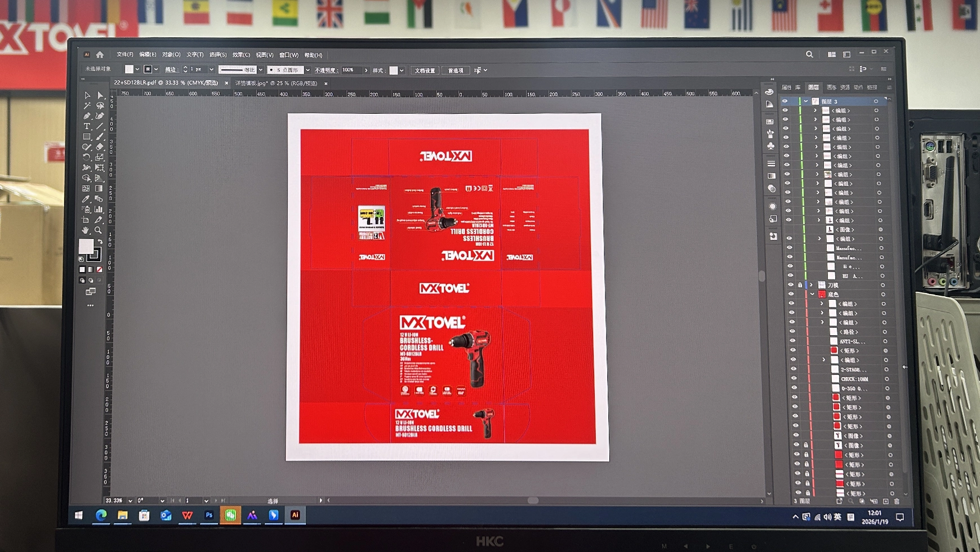Pick the Pen tool
Image resolution: width=980 pixels, height=552 pixels.
point(87,115)
